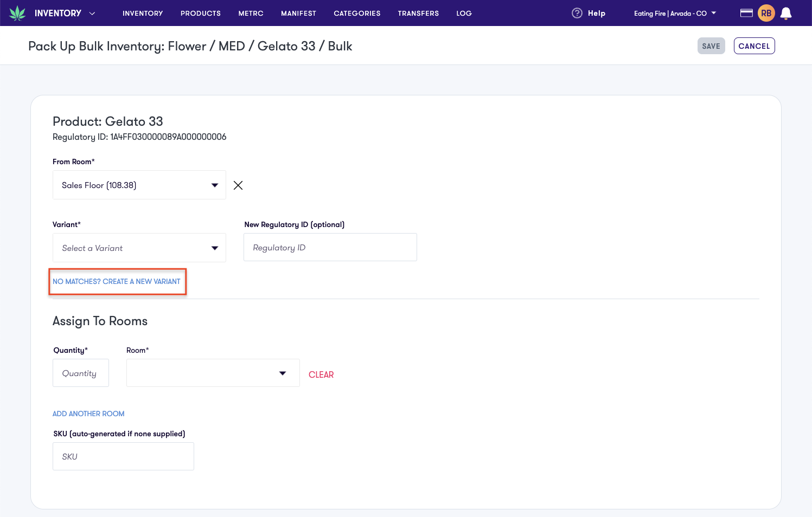Click the Help icon next to the location selector
The width and height of the screenshot is (812, 517).
[577, 13]
